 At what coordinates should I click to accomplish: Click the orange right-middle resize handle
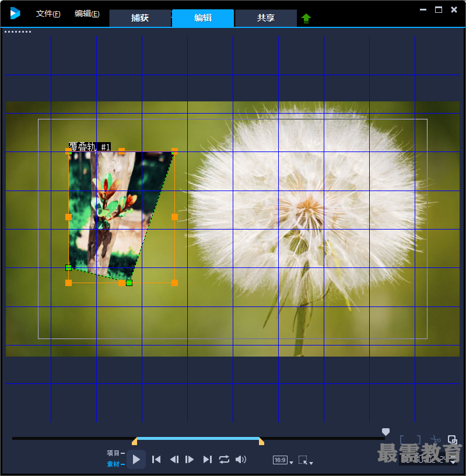coord(174,217)
